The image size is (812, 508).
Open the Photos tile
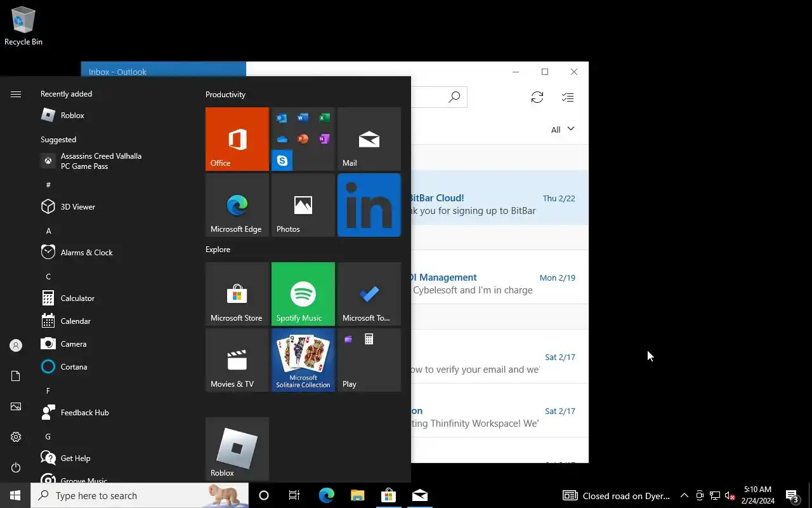click(303, 205)
